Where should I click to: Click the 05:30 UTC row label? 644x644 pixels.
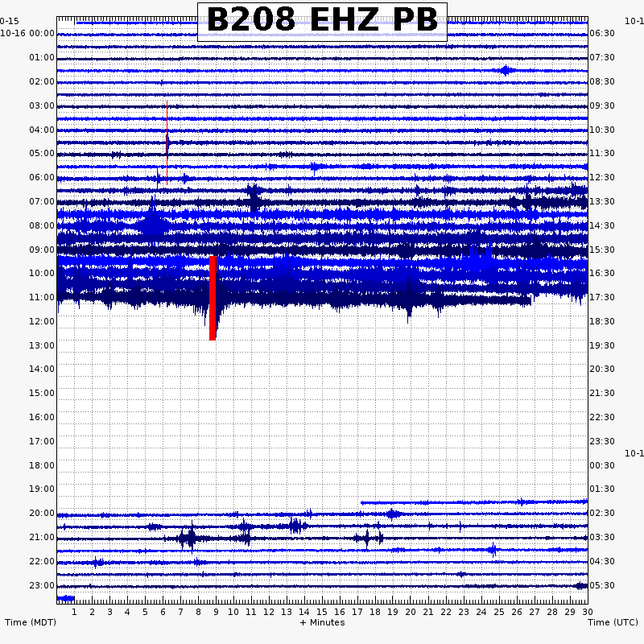point(602,586)
